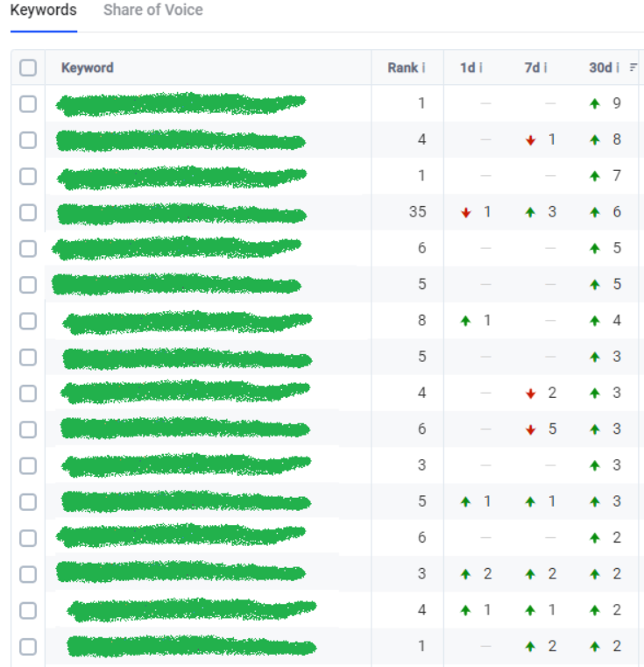Screen dimensions: 644x667
Task: Click the green up arrow beside 8 in 30d
Action: click(596, 140)
